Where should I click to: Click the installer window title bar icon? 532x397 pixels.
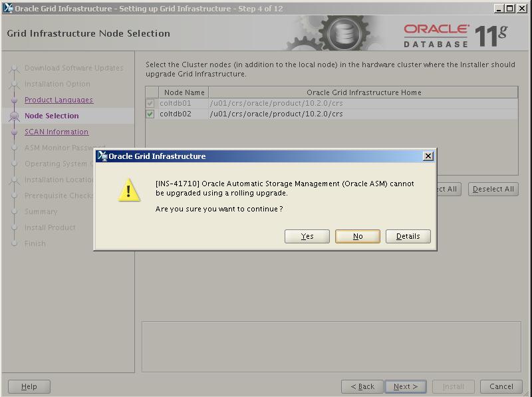pyautogui.click(x=8, y=8)
